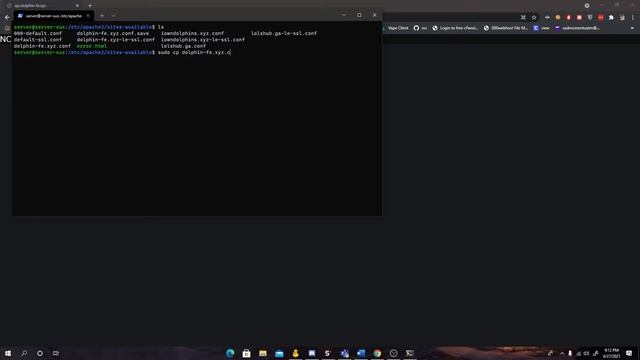Maximize the Windows Terminal window
The height and width of the screenshot is (360, 640).
pyautogui.click(x=359, y=15)
